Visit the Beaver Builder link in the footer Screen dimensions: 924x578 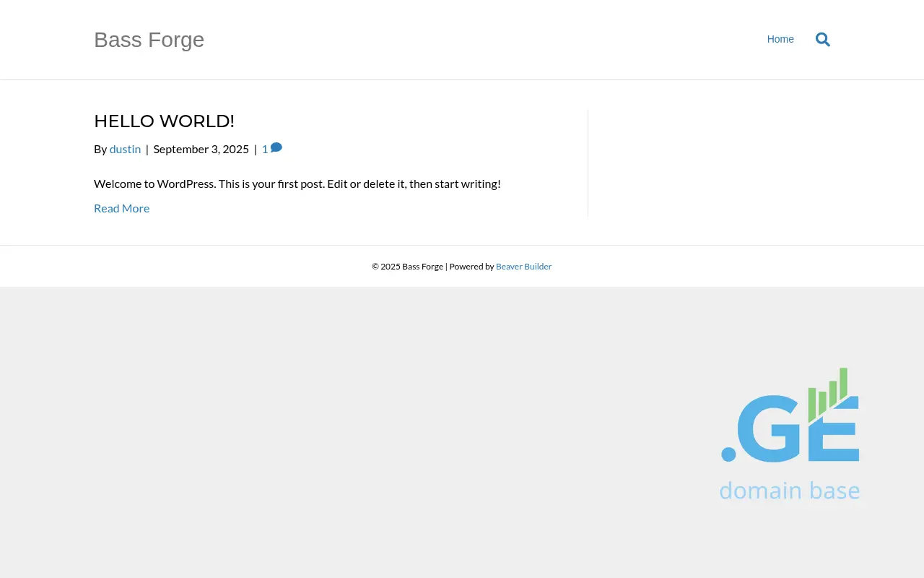tap(523, 266)
